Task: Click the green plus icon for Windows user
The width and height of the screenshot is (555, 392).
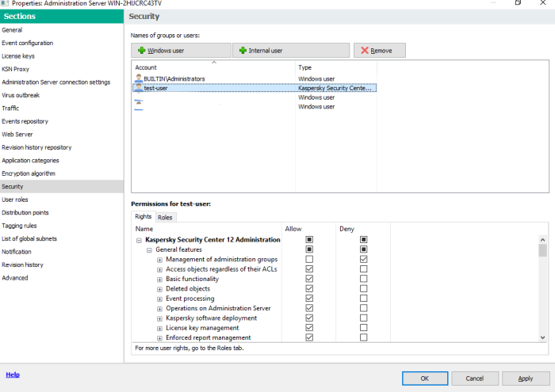Action: pos(142,51)
